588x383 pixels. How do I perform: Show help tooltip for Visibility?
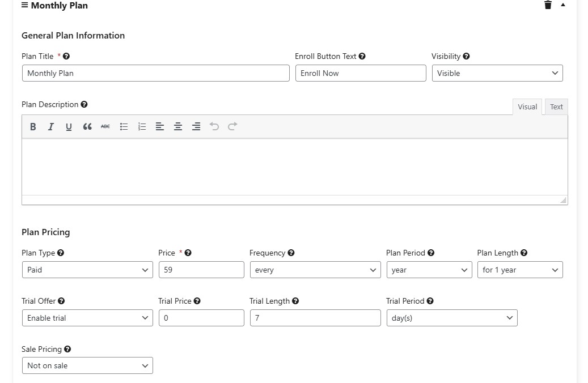click(x=466, y=56)
